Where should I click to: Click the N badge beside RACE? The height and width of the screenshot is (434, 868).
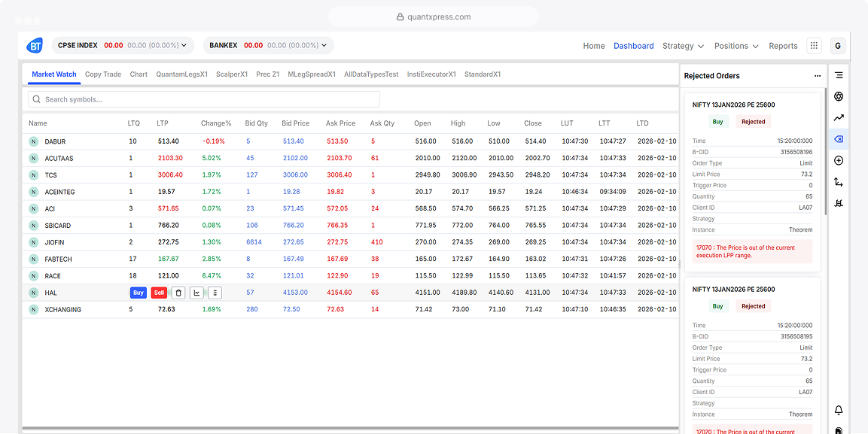point(33,276)
